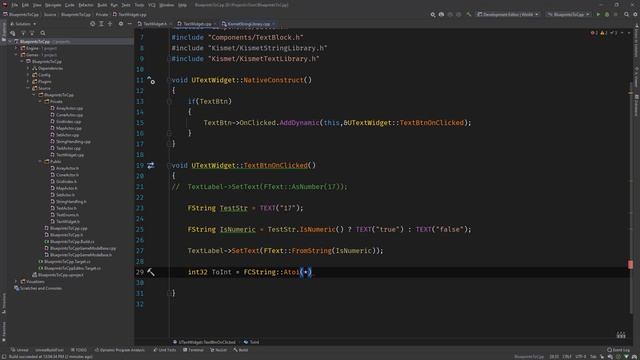Click the hammer quick-fix icon on line 29
Viewport: 640px width, 360px height.
[x=151, y=272]
